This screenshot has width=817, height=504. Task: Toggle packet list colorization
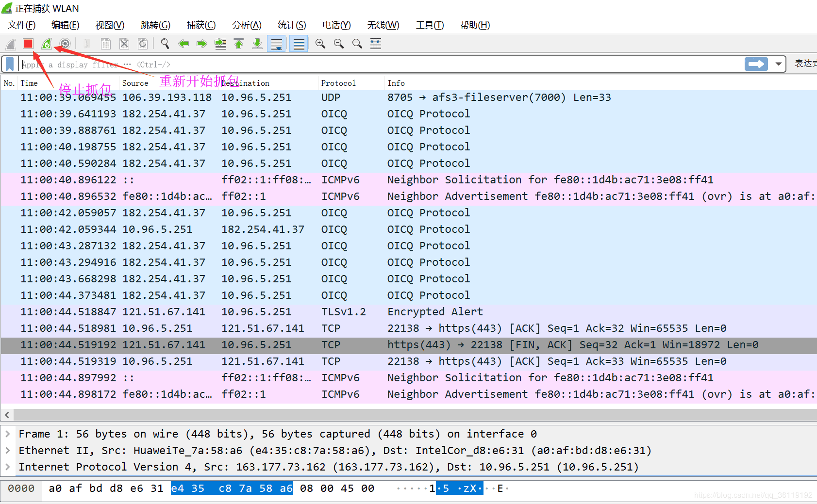[299, 44]
